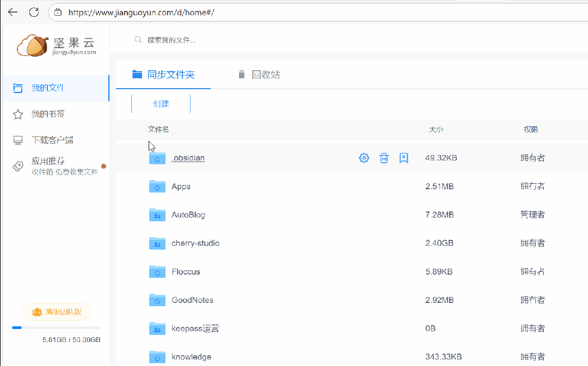Open the keepass运营 folder
Image resolution: width=588 pixels, height=366 pixels.
[195, 328]
